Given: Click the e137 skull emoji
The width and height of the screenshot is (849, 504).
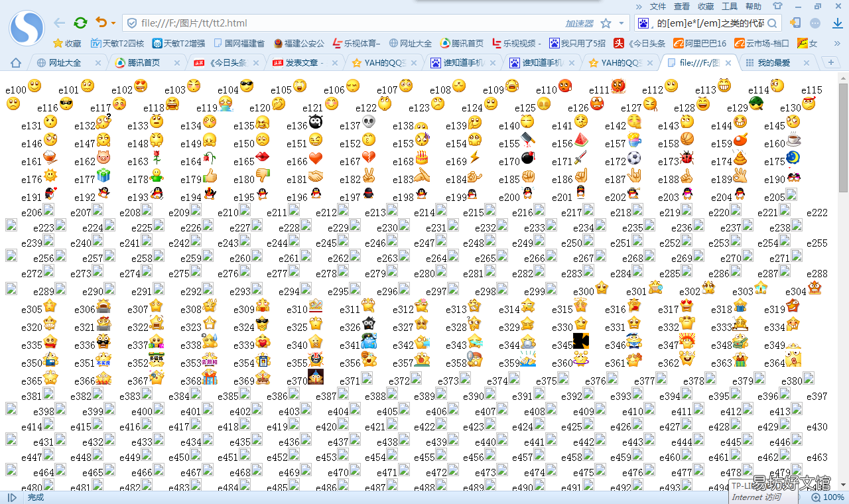Looking at the screenshot, I should point(369,123).
